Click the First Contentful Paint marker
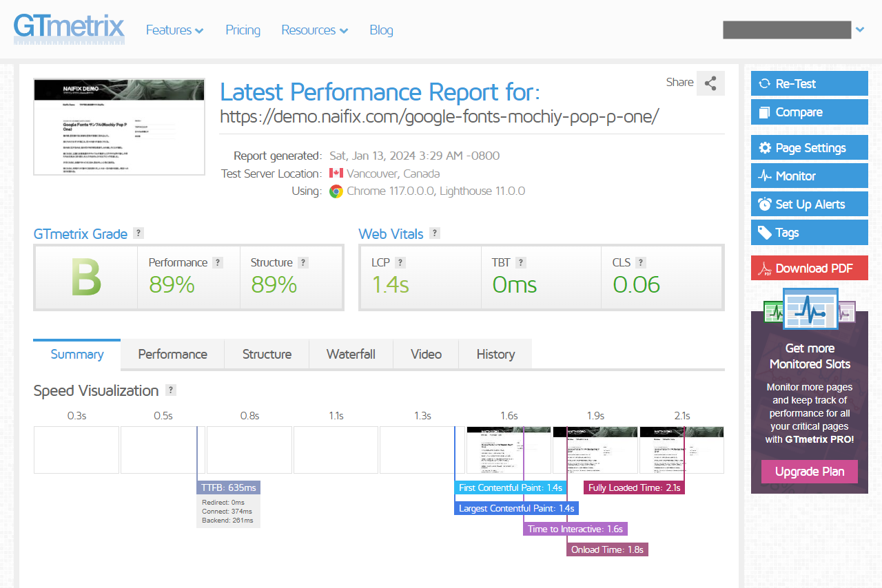Image resolution: width=882 pixels, height=588 pixels. 511,487
